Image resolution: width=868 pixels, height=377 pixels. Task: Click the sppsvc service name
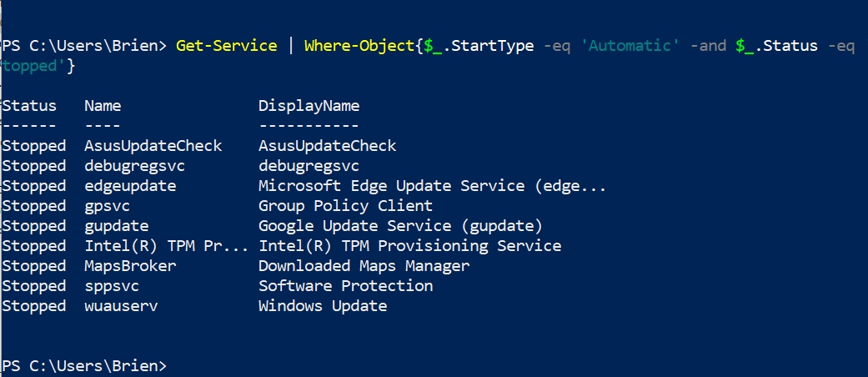112,286
